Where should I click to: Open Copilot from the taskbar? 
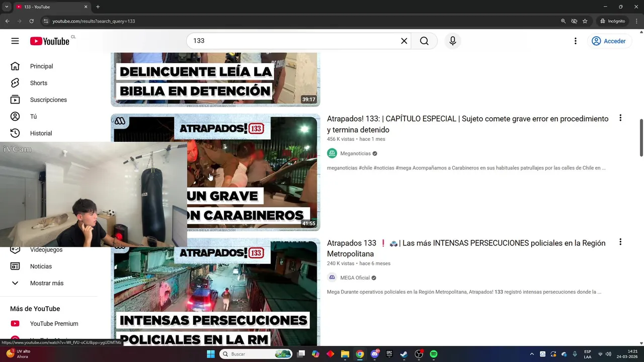point(315,354)
